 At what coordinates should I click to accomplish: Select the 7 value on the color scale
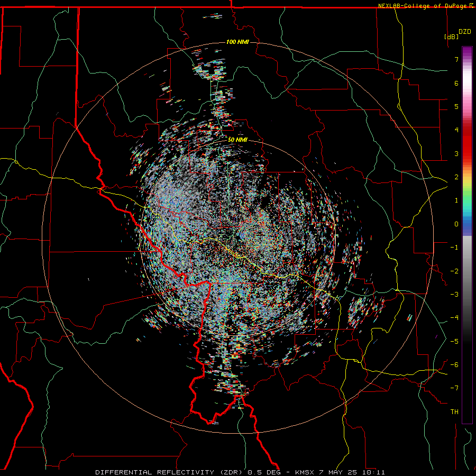[x=456, y=59]
